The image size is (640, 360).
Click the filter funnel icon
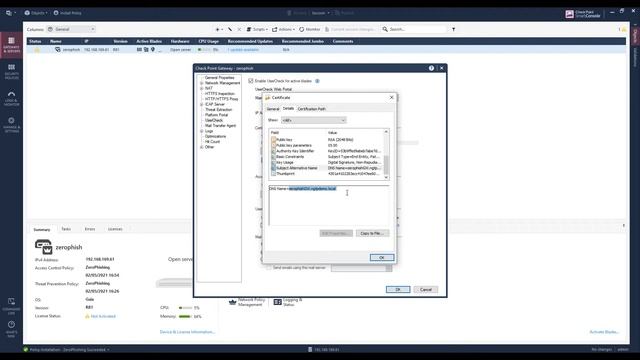(x=453, y=29)
